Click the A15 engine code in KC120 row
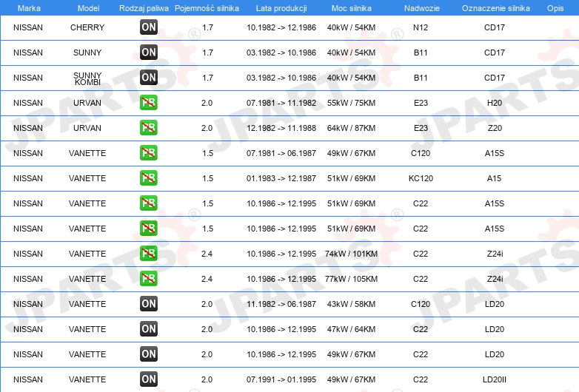The width and height of the screenshot is (579, 392). (494, 178)
